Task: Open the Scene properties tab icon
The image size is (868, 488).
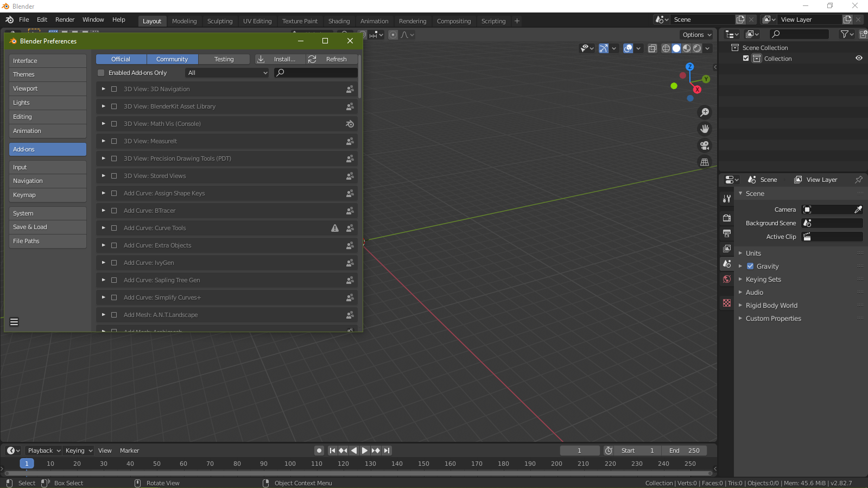Action: tap(727, 264)
